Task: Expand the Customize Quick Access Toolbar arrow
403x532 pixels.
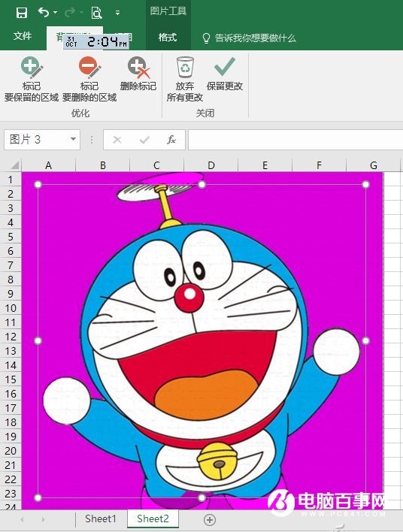Action: tap(117, 13)
